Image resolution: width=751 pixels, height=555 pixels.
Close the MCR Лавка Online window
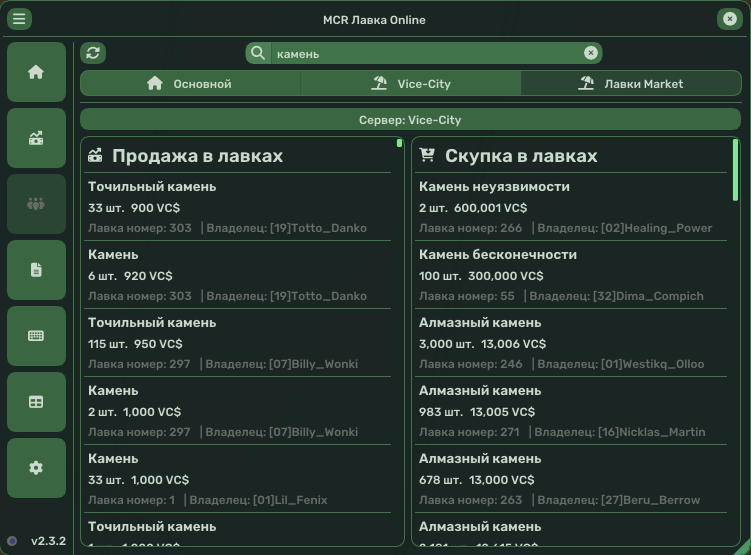coord(729,19)
